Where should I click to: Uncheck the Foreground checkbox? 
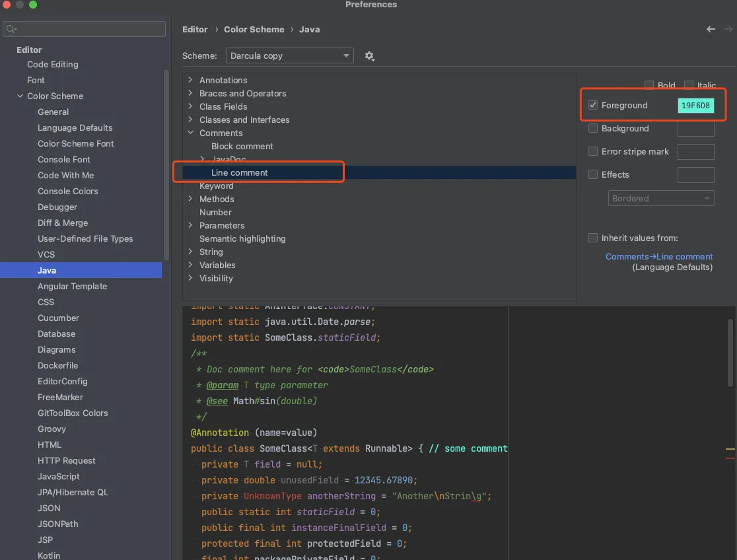593,106
